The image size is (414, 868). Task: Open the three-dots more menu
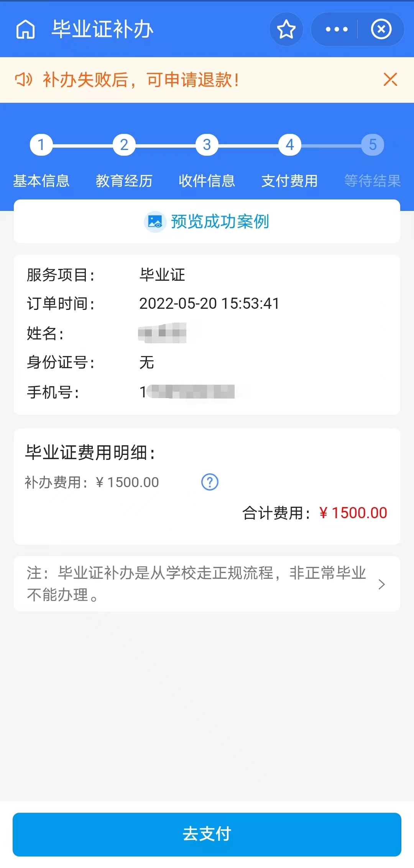[x=336, y=29]
